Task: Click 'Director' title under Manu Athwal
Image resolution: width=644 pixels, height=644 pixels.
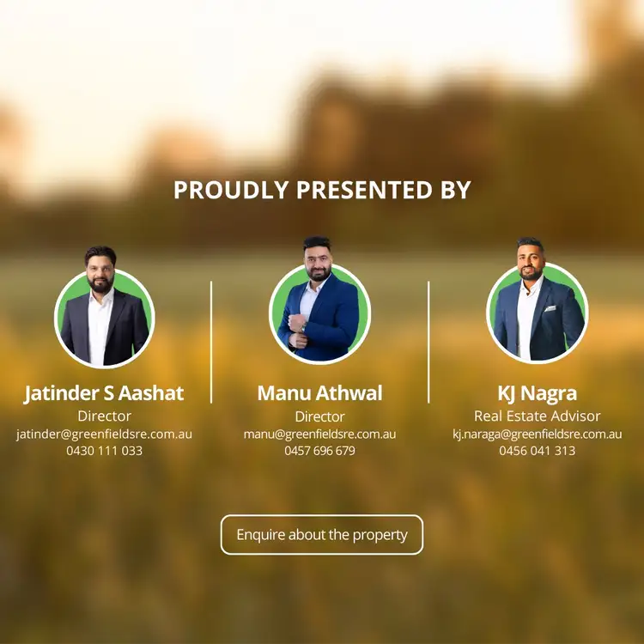Action: pyautogui.click(x=319, y=416)
